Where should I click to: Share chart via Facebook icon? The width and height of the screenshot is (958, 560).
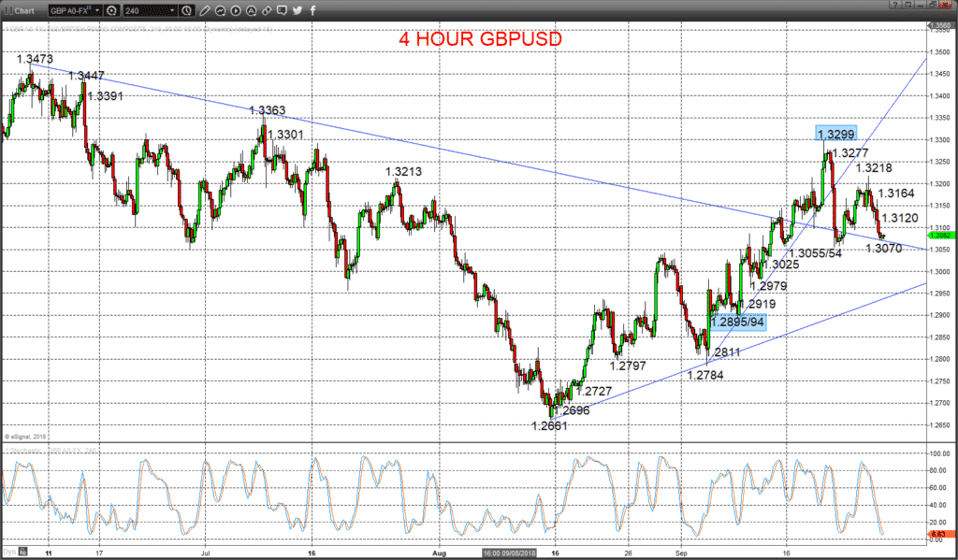[312, 10]
